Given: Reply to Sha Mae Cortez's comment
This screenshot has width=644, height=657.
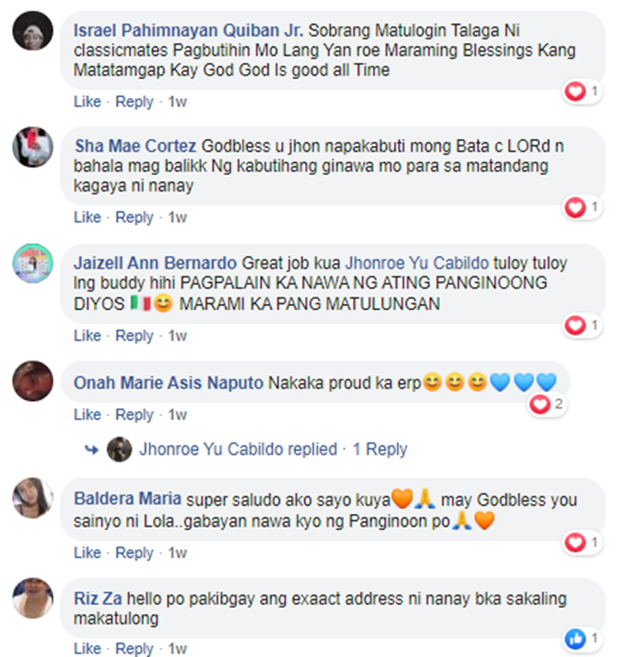Looking at the screenshot, I should click(135, 218).
